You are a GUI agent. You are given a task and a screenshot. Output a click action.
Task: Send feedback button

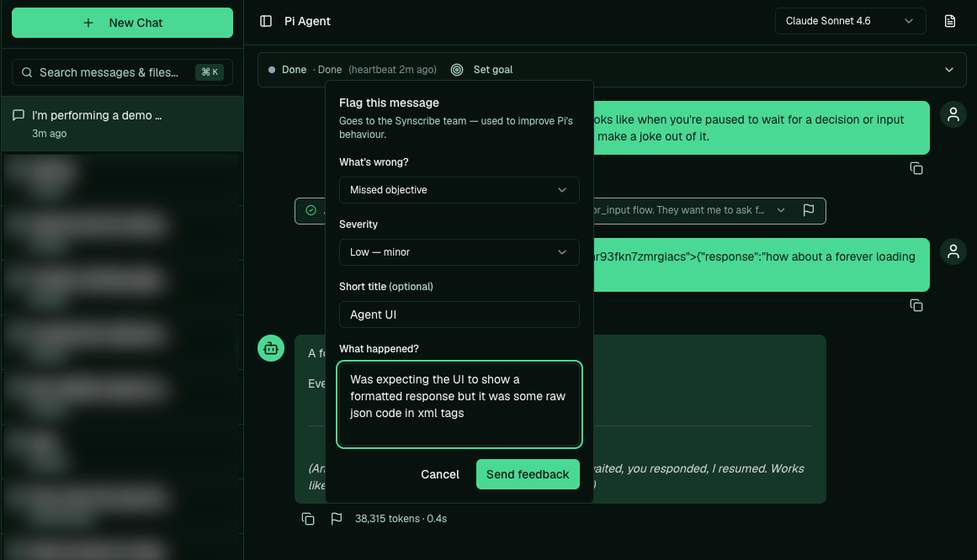[x=528, y=474]
